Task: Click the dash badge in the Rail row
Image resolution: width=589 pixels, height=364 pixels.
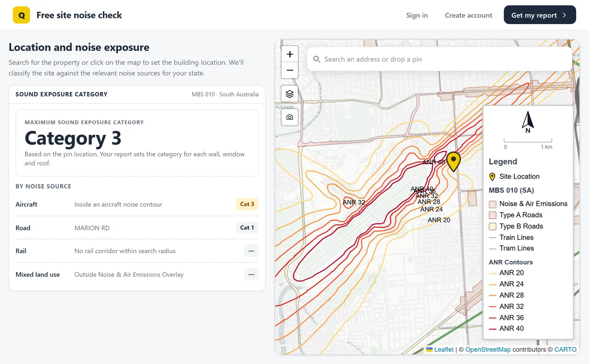Action: point(251,251)
